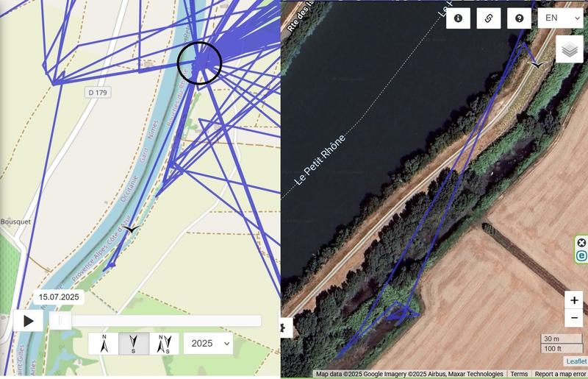
Task: Select the southbound migration direction button
Action: point(134,344)
